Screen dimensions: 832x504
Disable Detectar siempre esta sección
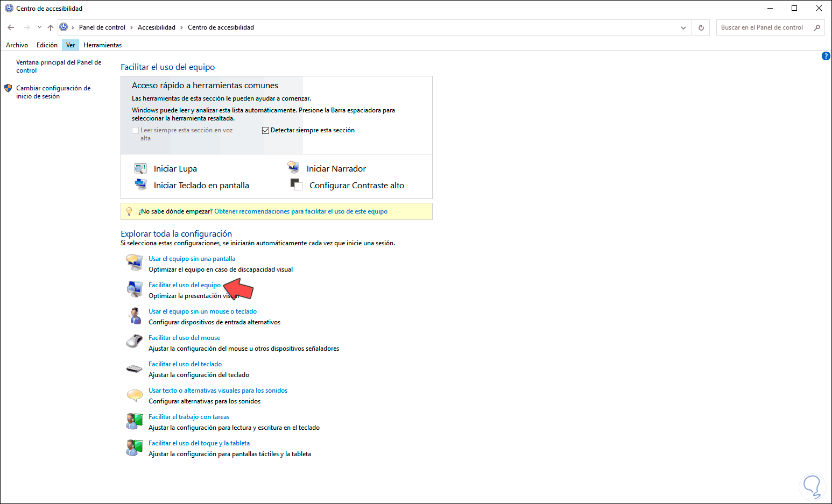point(265,130)
